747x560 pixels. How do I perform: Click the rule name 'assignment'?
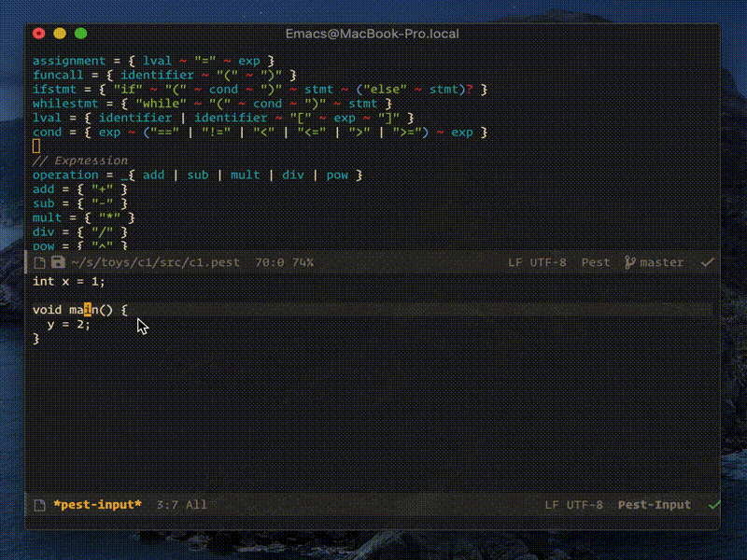[x=69, y=61]
